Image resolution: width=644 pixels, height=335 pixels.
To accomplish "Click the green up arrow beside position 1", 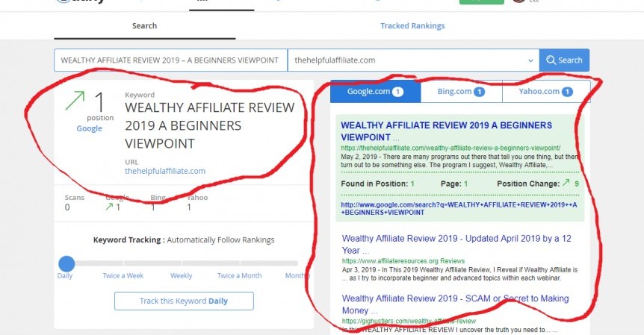I will click(75, 101).
